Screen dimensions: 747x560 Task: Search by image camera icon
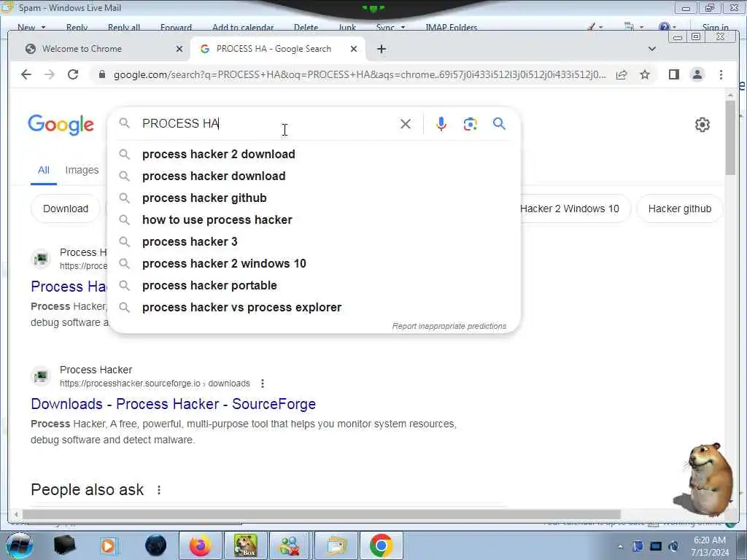[471, 124]
